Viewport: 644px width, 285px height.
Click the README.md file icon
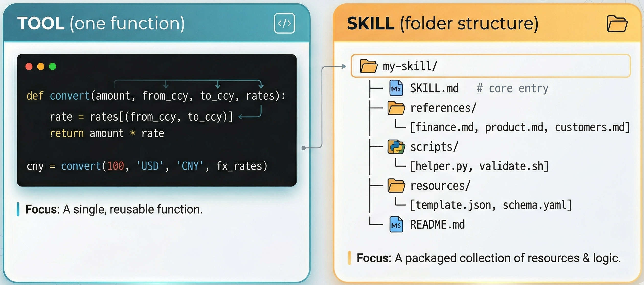pos(397,225)
